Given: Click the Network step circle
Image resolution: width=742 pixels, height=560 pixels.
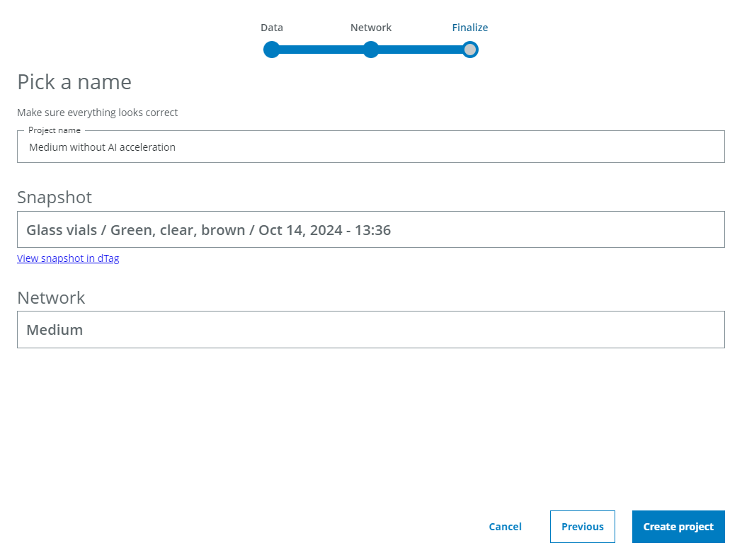Looking at the screenshot, I should click(x=371, y=50).
